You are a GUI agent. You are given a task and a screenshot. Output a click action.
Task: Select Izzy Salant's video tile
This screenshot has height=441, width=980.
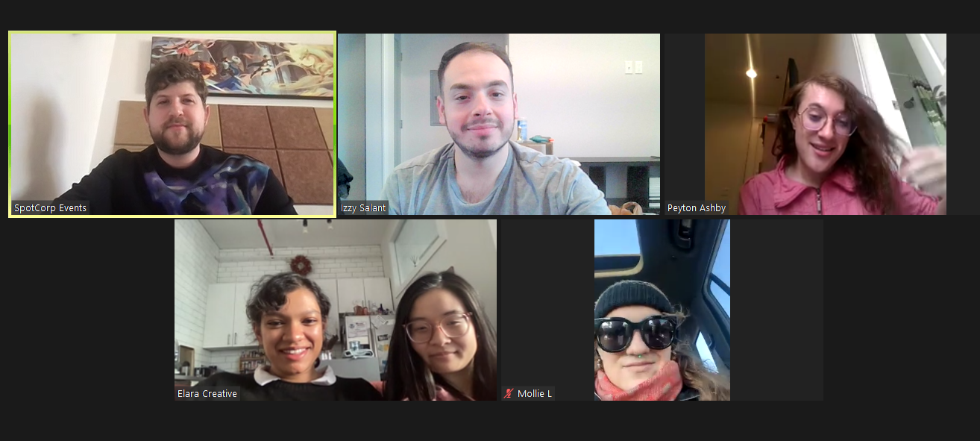pos(499,125)
